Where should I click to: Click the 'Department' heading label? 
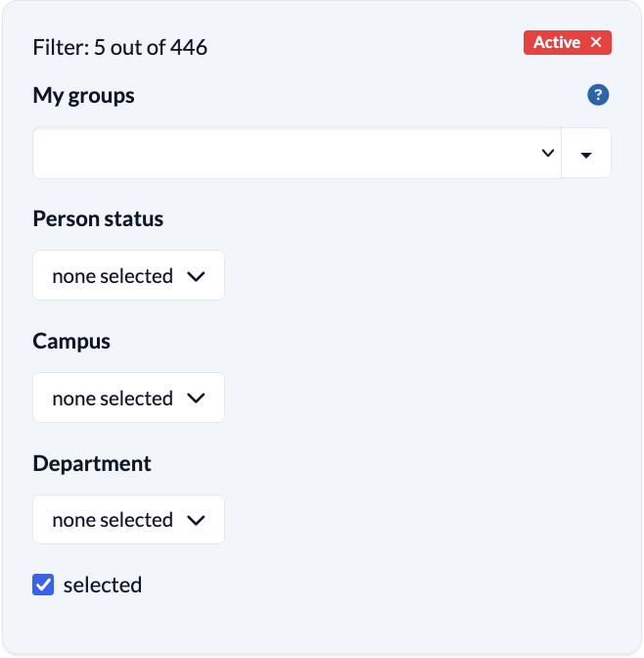(92, 463)
